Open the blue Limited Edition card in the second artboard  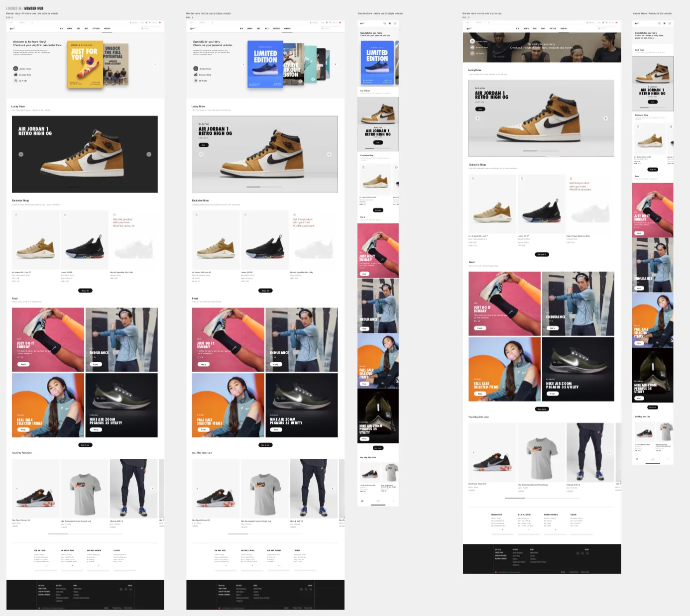click(265, 64)
